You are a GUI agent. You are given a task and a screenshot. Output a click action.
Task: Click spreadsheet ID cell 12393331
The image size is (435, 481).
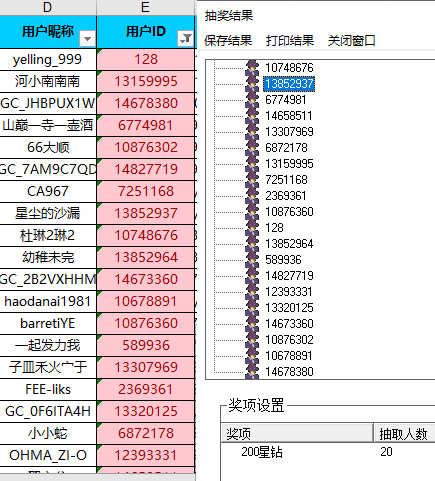point(146,455)
